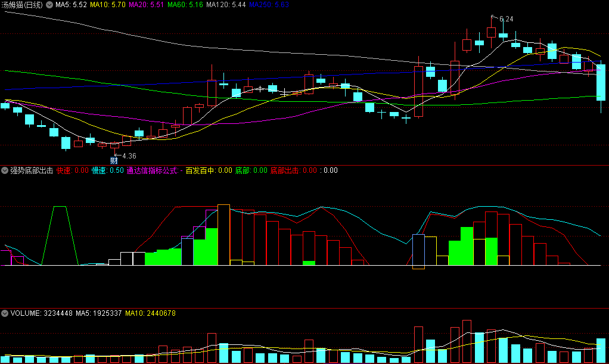
Task: Click the candlestick at the 6.24 high
Action: (x=492, y=32)
